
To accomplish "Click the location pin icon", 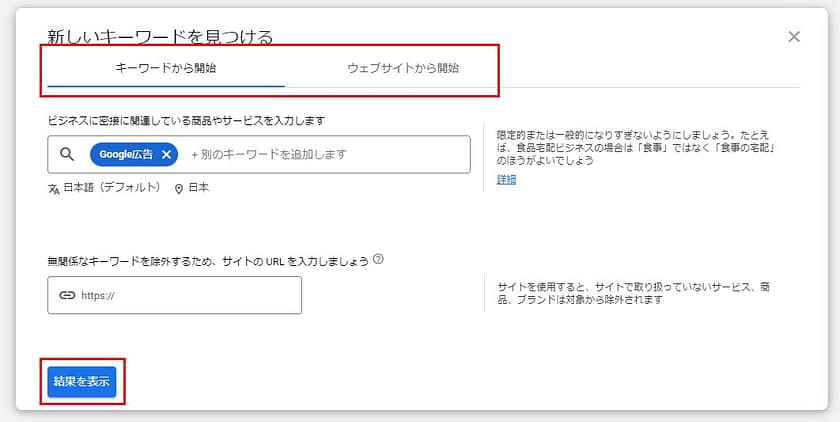I will click(178, 188).
